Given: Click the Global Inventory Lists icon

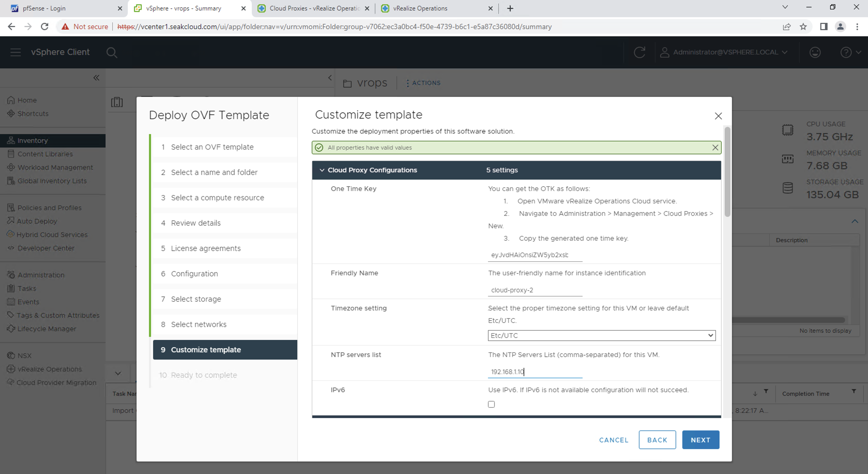Looking at the screenshot, I should 11,181.
